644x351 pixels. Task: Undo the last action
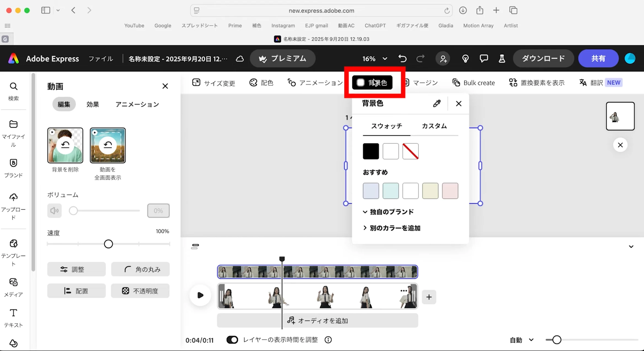(x=402, y=59)
